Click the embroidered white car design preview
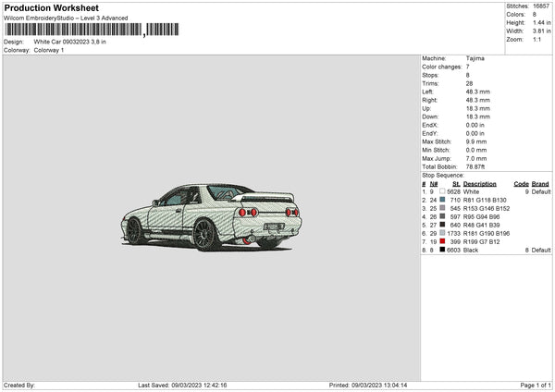Viewport: 555px width, 392px height. click(x=213, y=217)
